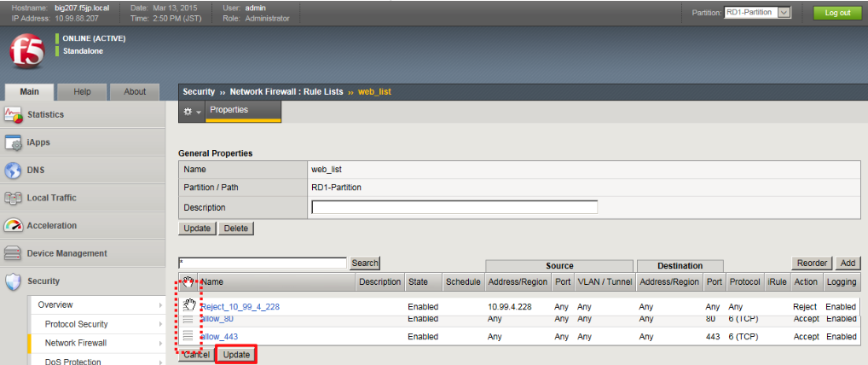The image size is (868, 365).
Task: Open the iApps menu section
Action: [83, 142]
